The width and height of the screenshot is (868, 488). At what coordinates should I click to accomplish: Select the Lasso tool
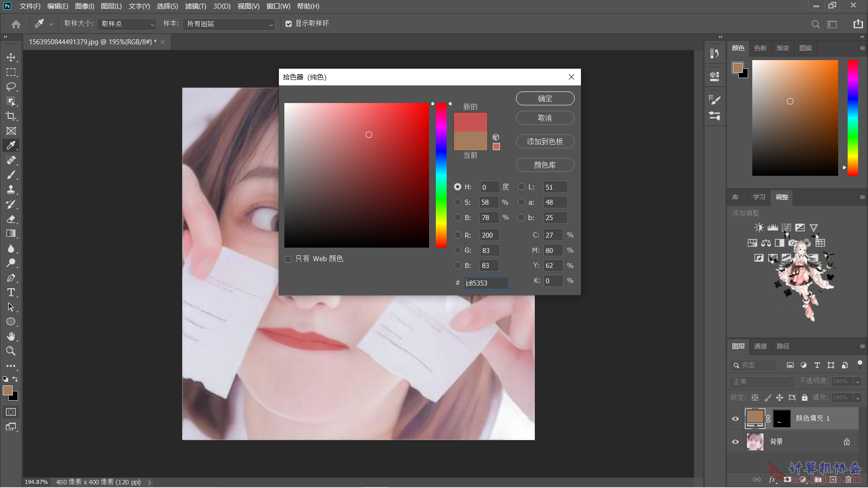11,87
